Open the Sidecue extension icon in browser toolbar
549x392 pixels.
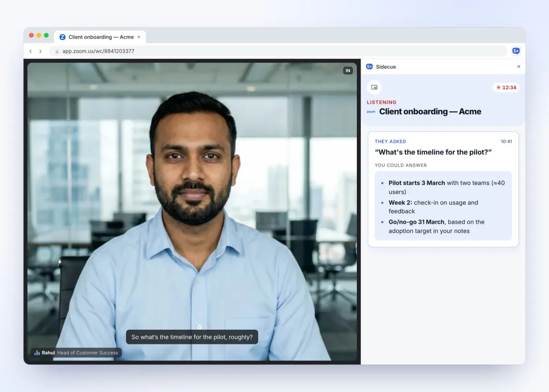pos(516,51)
